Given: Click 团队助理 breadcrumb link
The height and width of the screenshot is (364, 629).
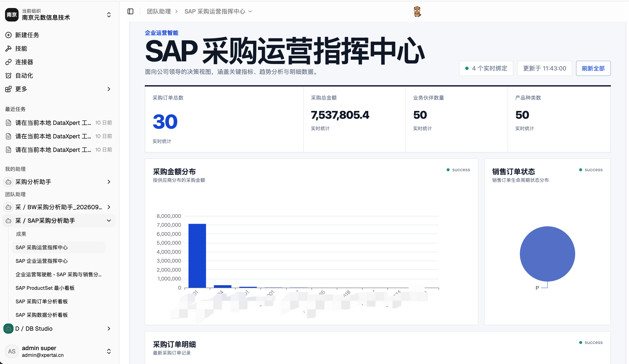Looking at the screenshot, I should 159,11.
